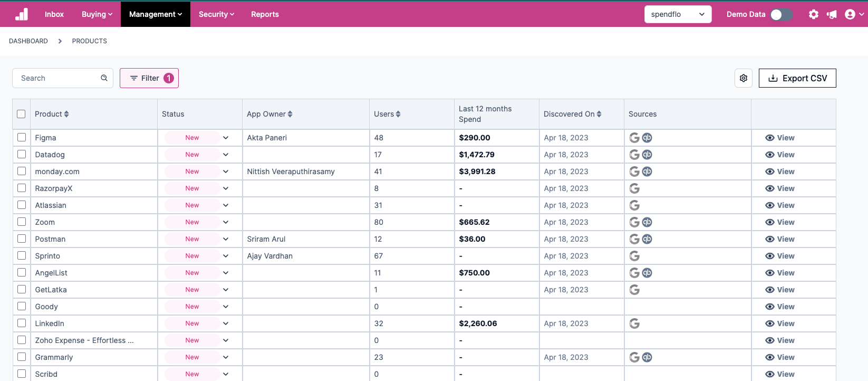The width and height of the screenshot is (868, 381).
Task: Open GetLatka status dropdown
Action: pos(226,290)
